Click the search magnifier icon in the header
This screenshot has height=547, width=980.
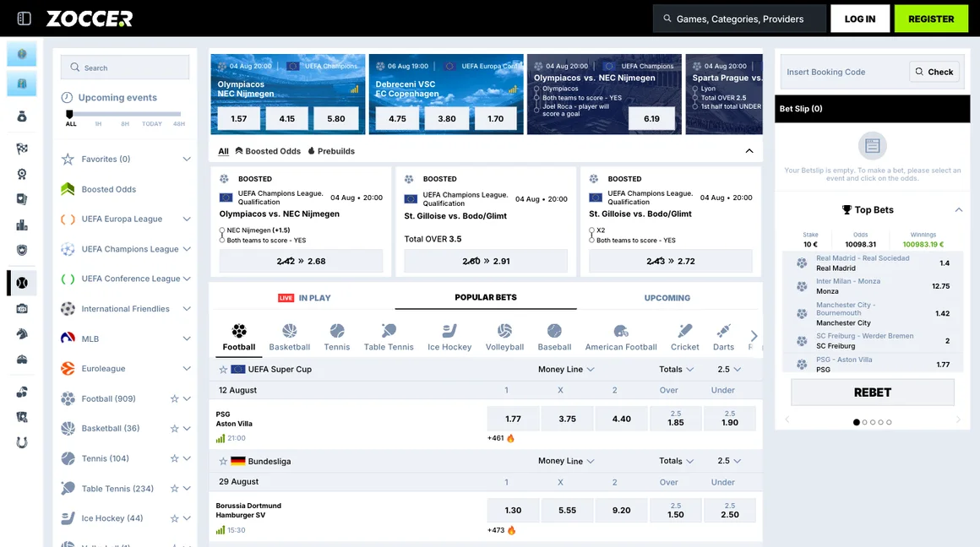667,19
